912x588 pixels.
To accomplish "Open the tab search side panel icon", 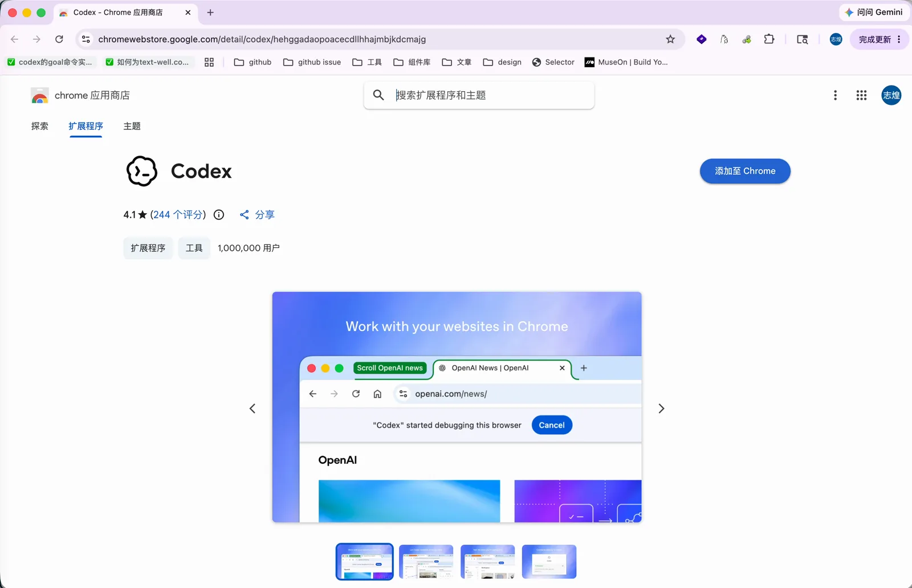I will click(803, 39).
